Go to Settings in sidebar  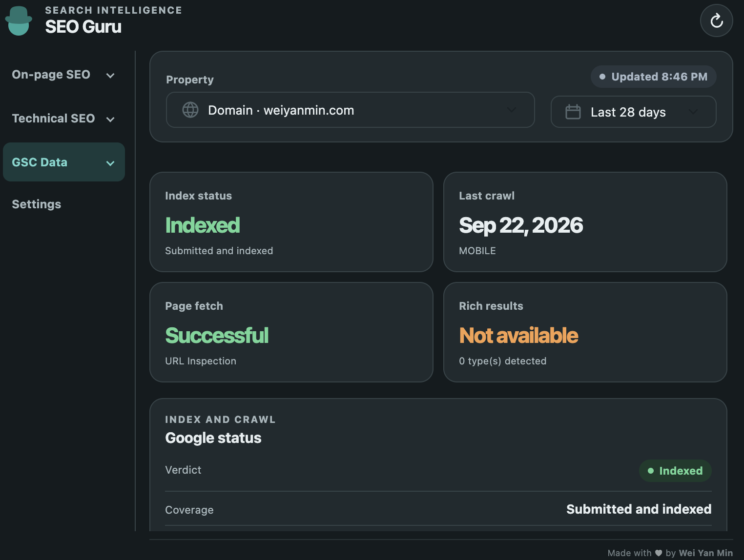pyautogui.click(x=37, y=204)
